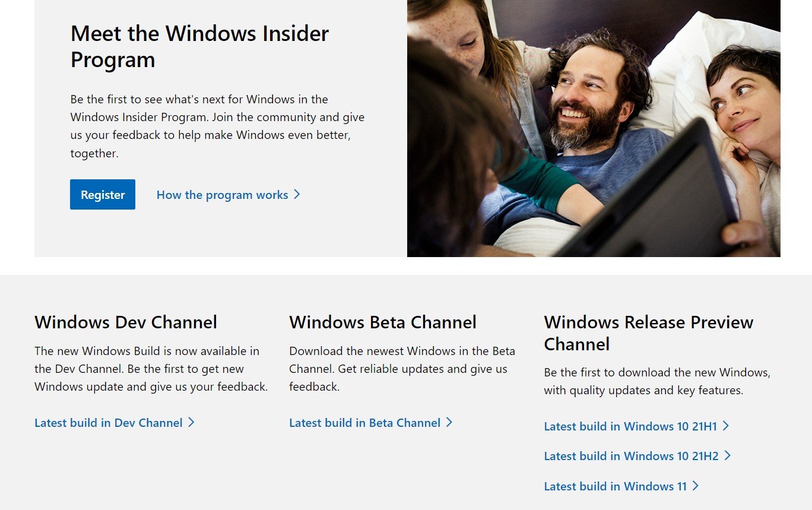This screenshot has width=812, height=510.
Task: Click the Meet the Windows Insider Program heading
Action: [199, 46]
